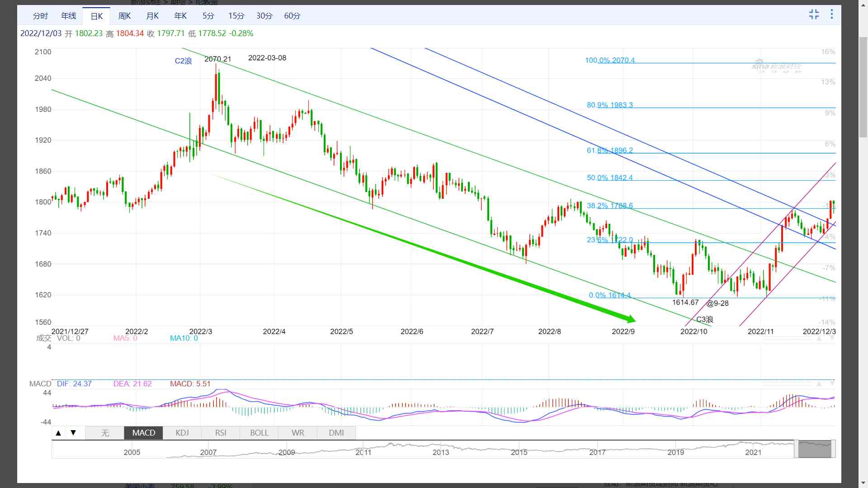Viewport: 868px width, 488px height.
Task: Enable the BOLL indicator
Action: tap(259, 433)
